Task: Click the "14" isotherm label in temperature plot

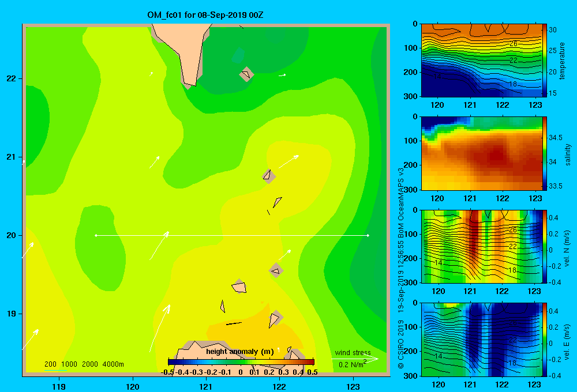Action: 437,77
